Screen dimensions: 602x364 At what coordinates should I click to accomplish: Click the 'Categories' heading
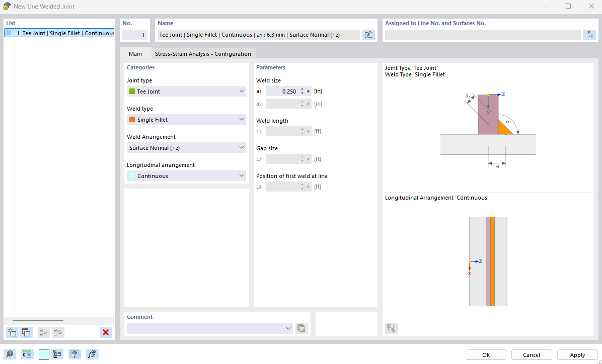[x=140, y=67]
